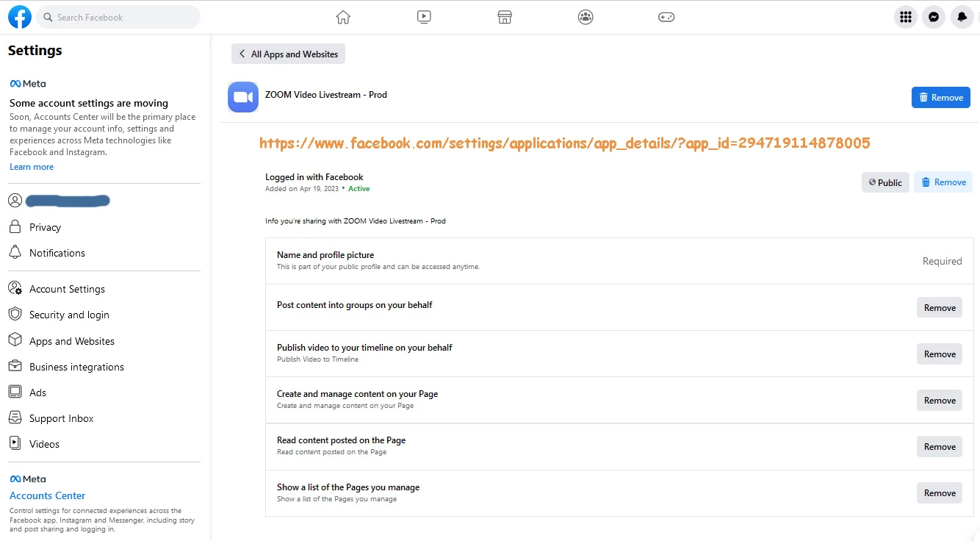
Task: Remove 'Post content into groups' permission
Action: pyautogui.click(x=940, y=307)
